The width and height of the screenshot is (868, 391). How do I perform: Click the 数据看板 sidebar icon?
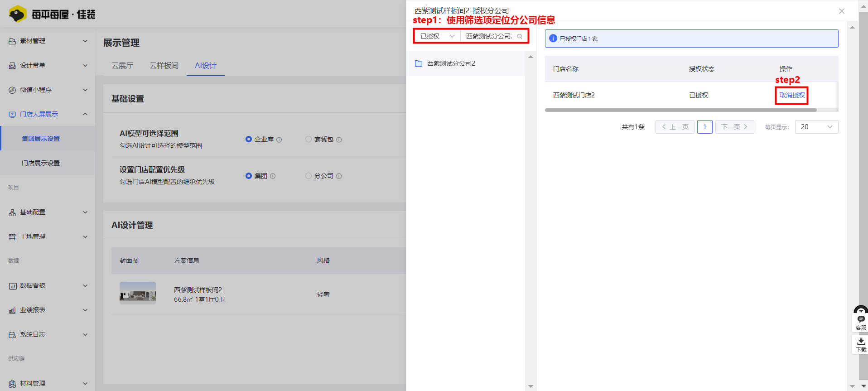click(x=12, y=285)
